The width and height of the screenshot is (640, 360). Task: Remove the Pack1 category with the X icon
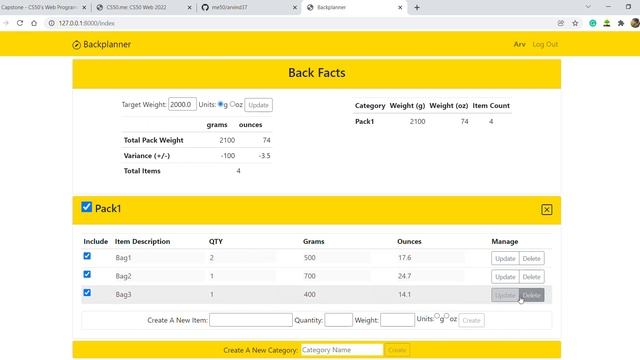point(547,209)
